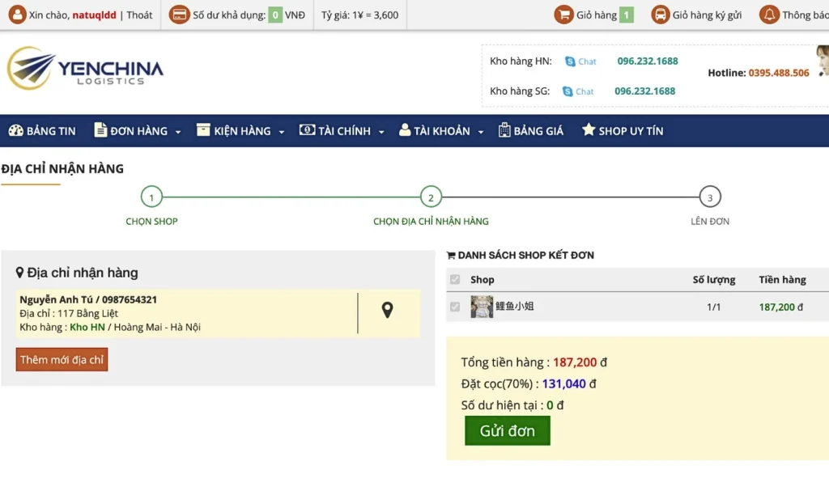Expand the ĐƠN HÀNG dropdown menu

pyautogui.click(x=138, y=131)
